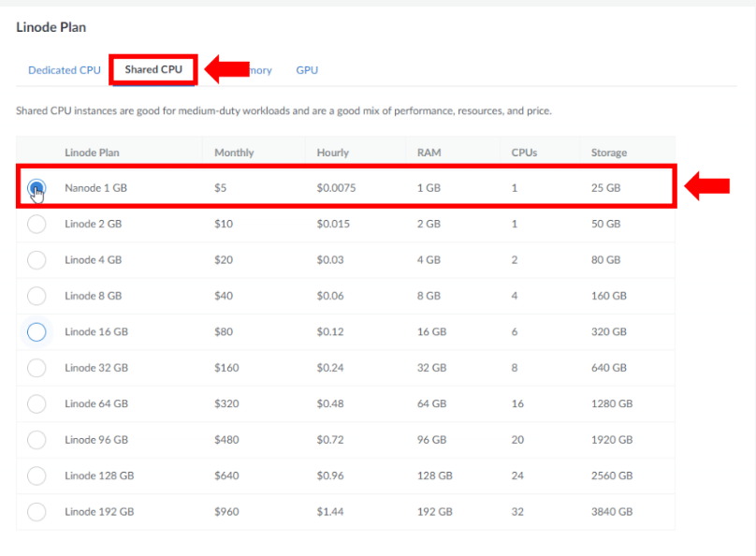Click the 2560 GB storage value
The height and width of the screenshot is (556, 756).
pos(612,476)
